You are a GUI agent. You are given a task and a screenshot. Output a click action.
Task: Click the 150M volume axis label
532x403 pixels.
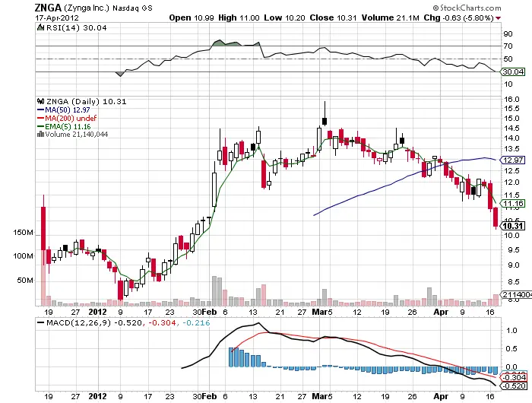click(23, 233)
